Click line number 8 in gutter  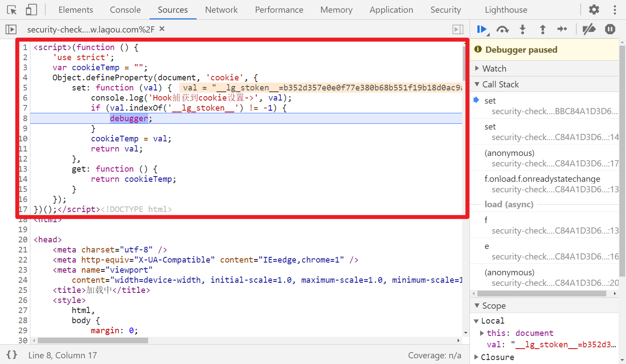(25, 118)
